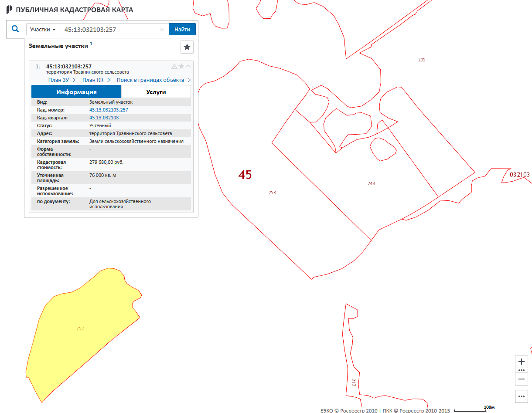Open the План КК link
This screenshot has width=532, height=413.
96,80
